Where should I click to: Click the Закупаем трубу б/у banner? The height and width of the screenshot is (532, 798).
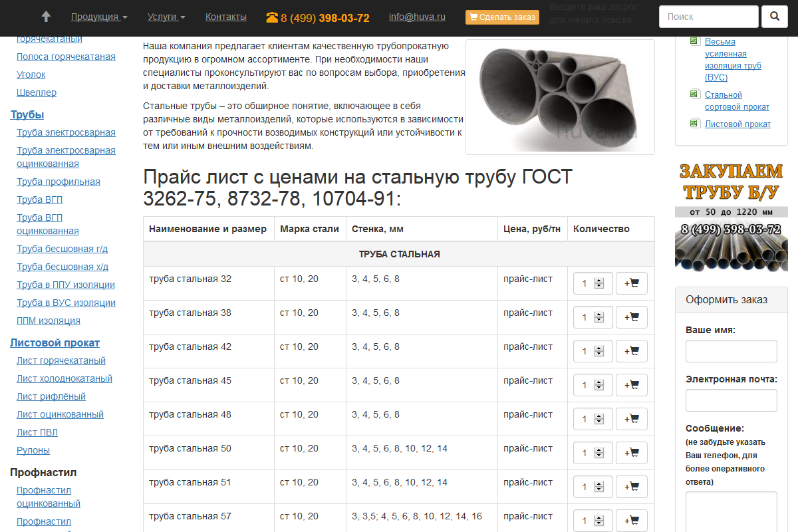pyautogui.click(x=731, y=216)
